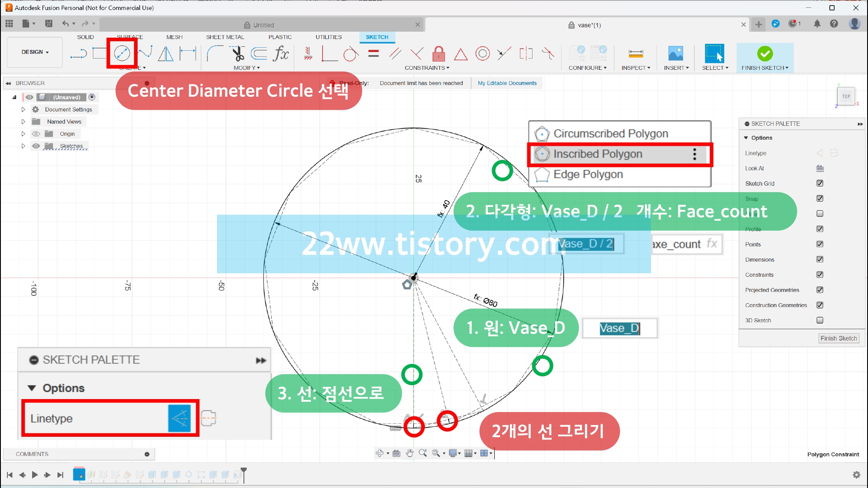Open My Editable Documents link
Image resolution: width=868 pixels, height=488 pixels.
[507, 83]
